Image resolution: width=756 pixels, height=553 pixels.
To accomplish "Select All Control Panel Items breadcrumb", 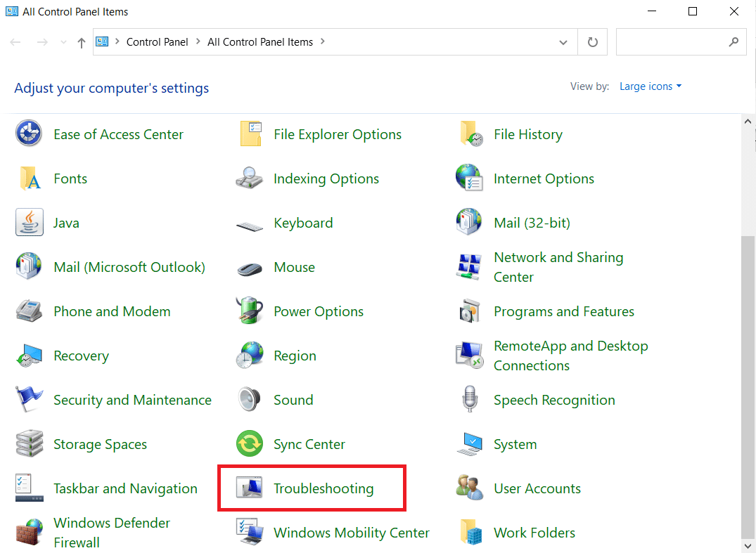I will coord(260,42).
